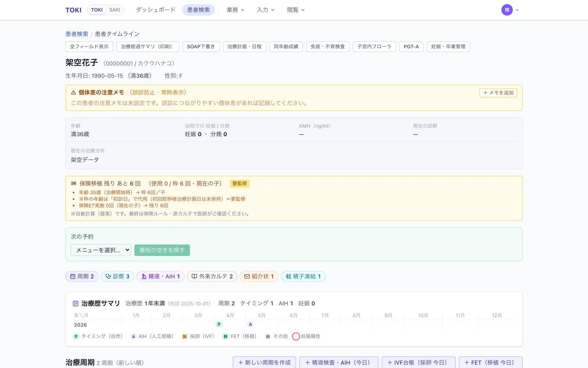Click the icon next to 保険移植 残り heading

[x=73, y=183]
